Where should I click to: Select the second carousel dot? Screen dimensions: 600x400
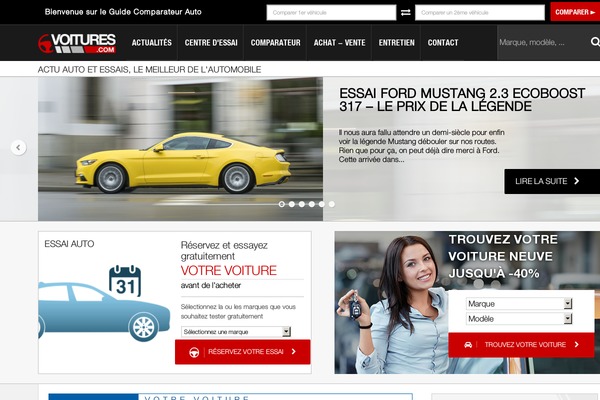292,204
